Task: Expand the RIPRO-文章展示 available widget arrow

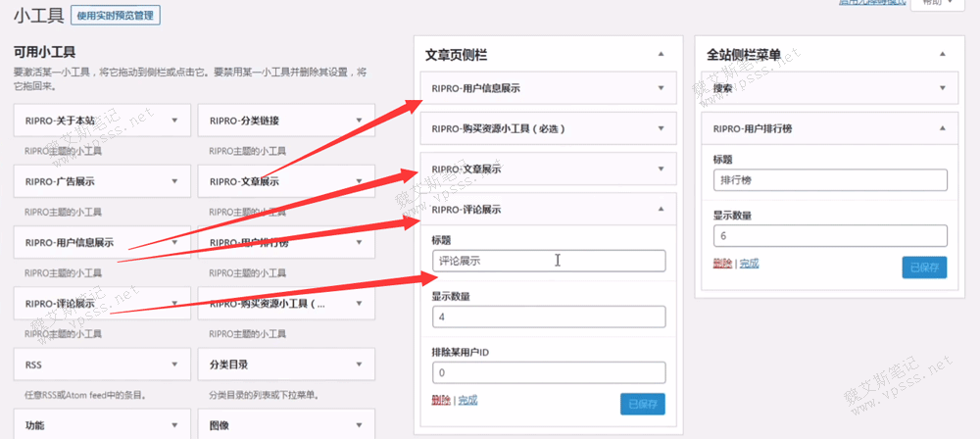Action: point(359,181)
